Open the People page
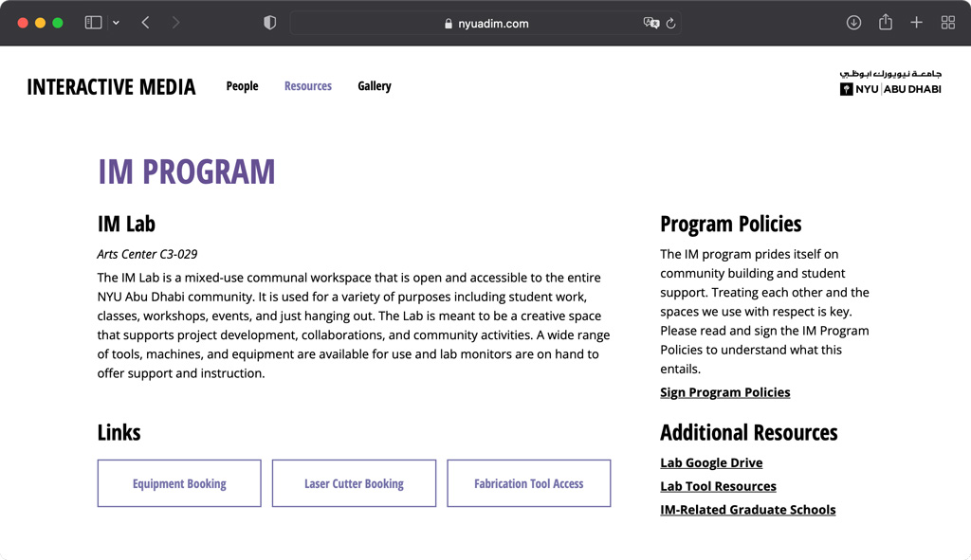Screen dimensions: 971x560 click(x=242, y=85)
